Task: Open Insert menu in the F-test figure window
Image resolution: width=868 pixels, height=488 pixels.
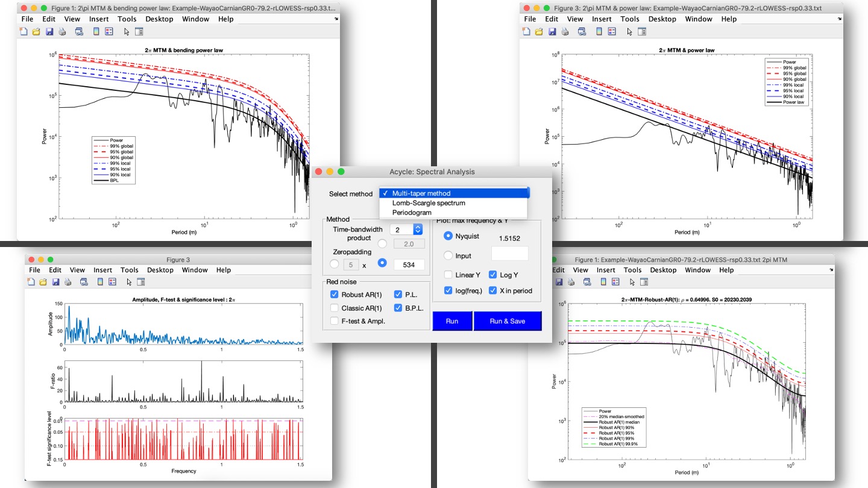Action: click(x=103, y=270)
